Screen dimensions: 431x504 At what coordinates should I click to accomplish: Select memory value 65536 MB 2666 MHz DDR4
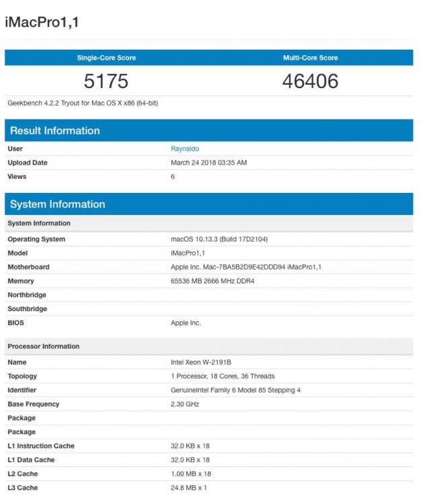point(212,281)
